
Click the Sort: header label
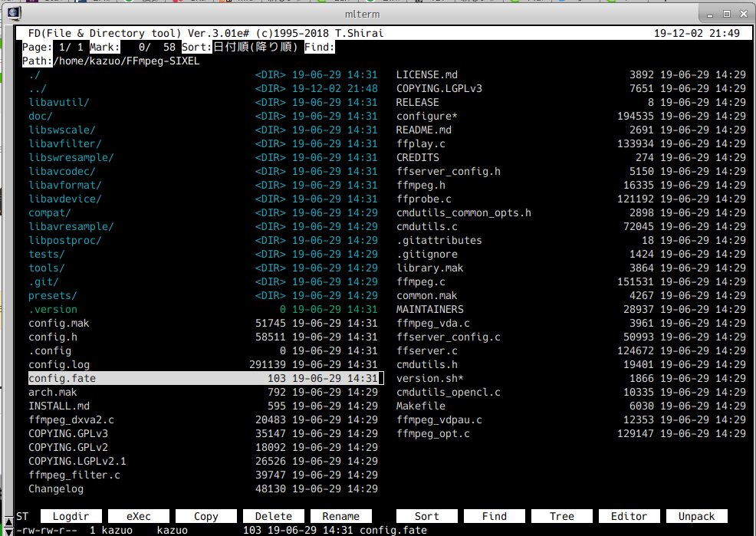click(x=197, y=48)
